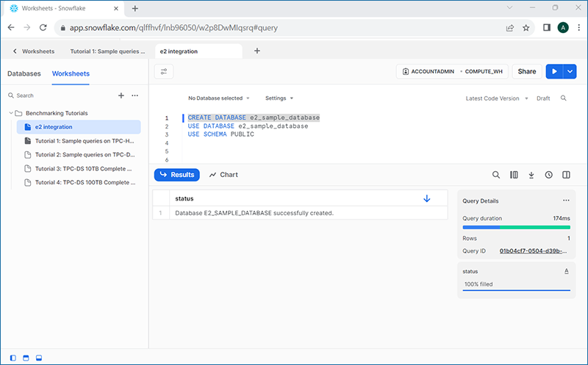Run the query with the blue play button
The image size is (588, 365).
pos(554,71)
